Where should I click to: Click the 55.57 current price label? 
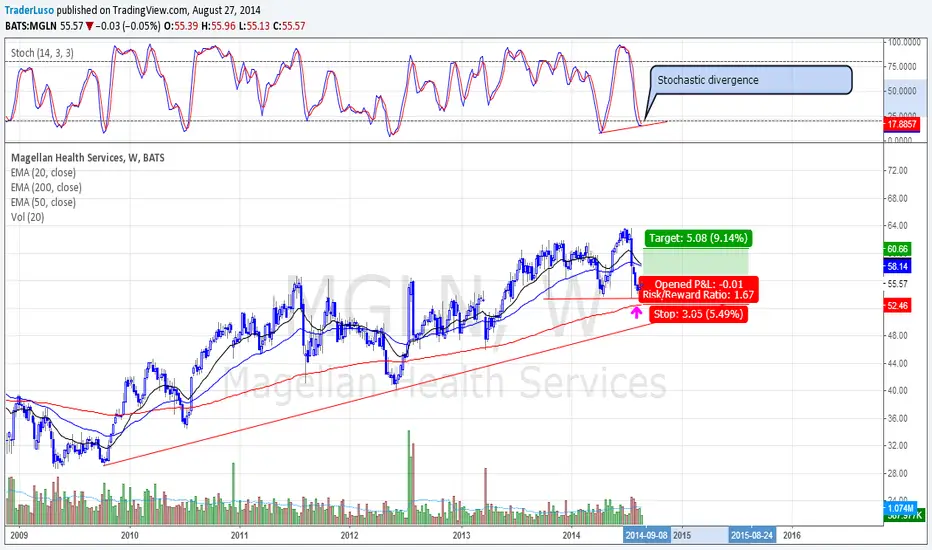click(898, 284)
